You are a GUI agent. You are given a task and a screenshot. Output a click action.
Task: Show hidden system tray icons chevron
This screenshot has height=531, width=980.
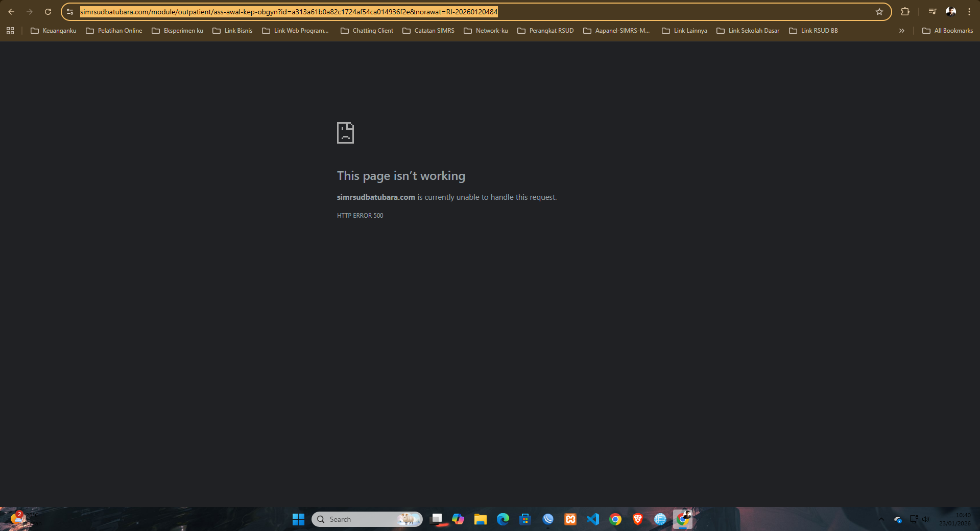pos(881,519)
